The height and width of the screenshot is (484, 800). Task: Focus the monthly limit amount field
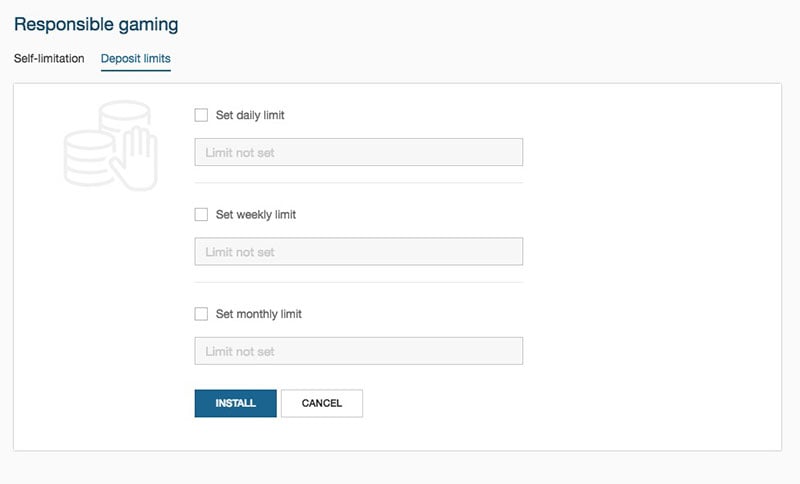pyautogui.click(x=359, y=351)
